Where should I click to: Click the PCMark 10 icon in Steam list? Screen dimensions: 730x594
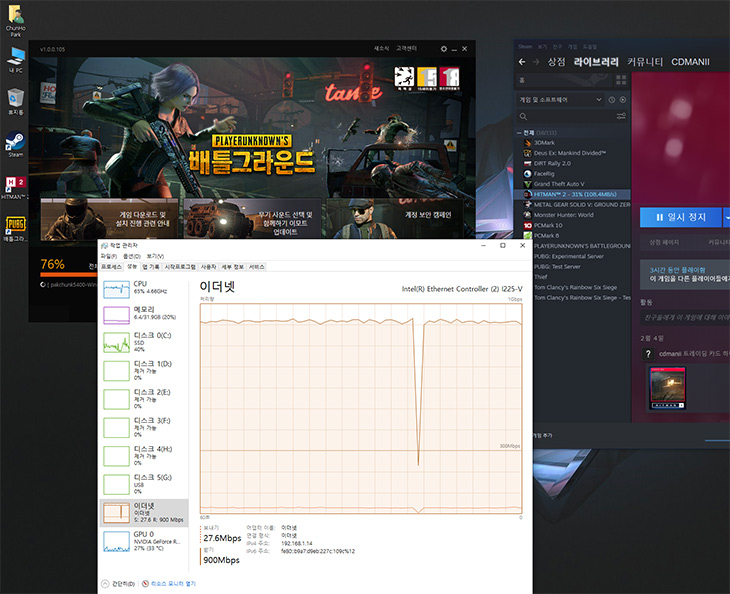pyautogui.click(x=527, y=225)
